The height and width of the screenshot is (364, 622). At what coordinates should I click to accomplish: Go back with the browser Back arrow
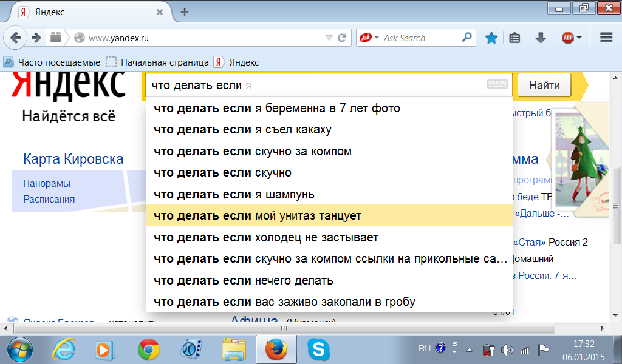pyautogui.click(x=15, y=38)
